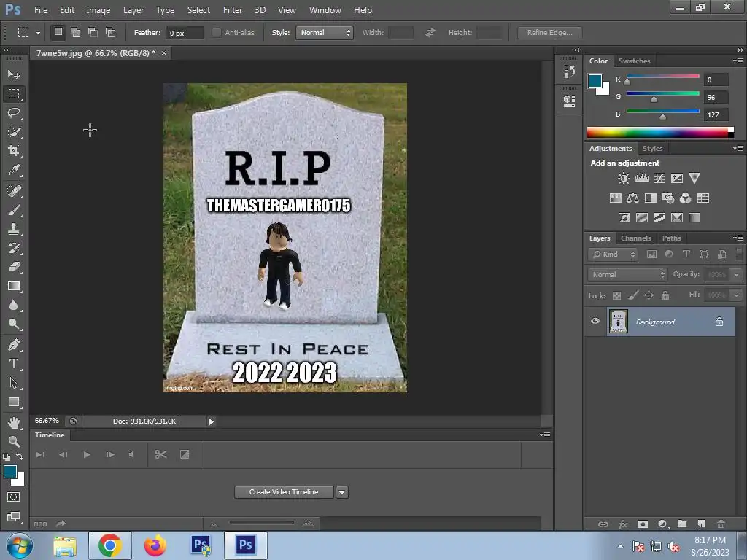Open the Image menu
Image resolution: width=747 pixels, height=560 pixels.
tap(98, 10)
